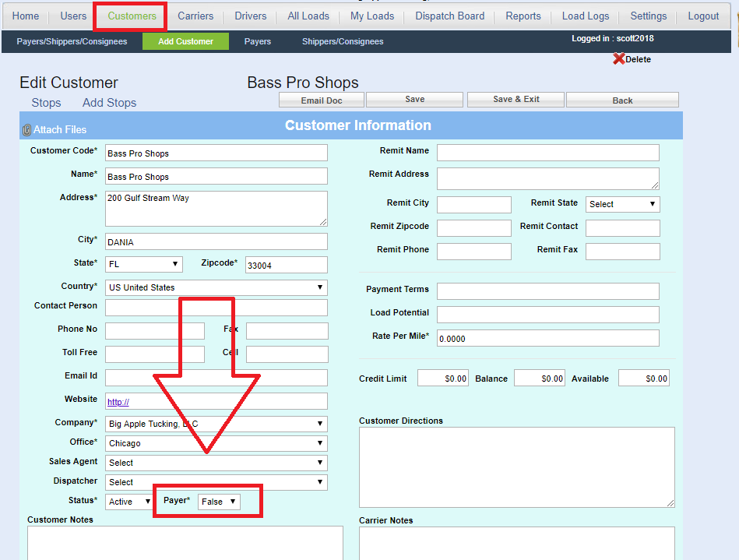
Task: Expand the Country dropdown
Action: coord(216,287)
